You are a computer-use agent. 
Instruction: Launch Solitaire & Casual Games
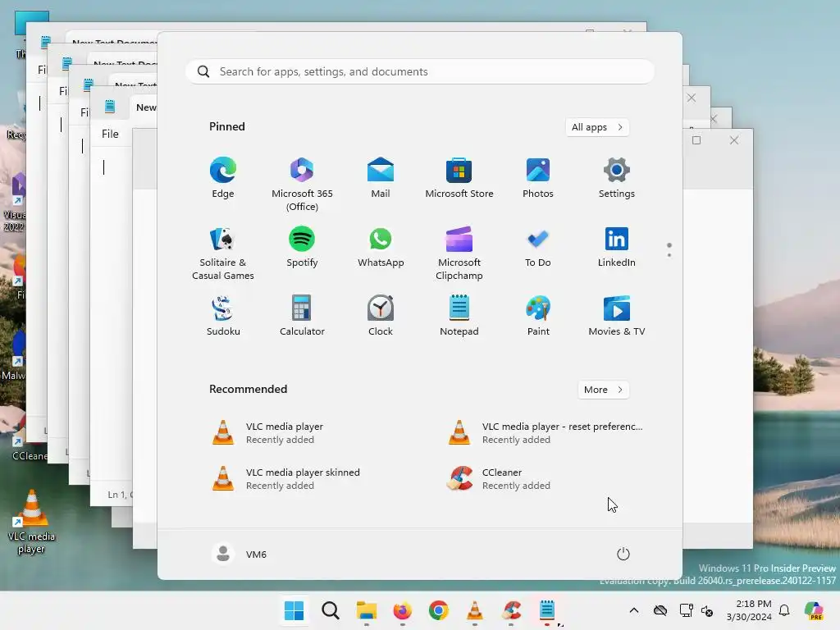click(x=223, y=253)
